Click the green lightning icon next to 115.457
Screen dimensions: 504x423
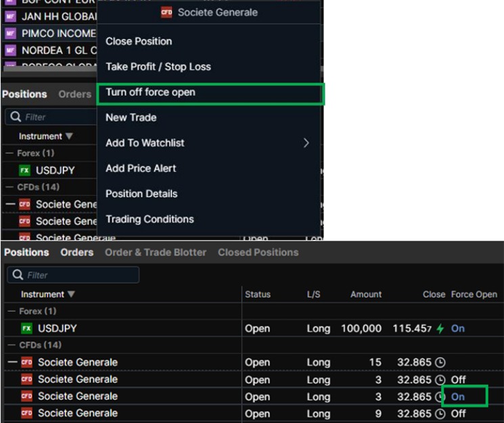(440, 328)
